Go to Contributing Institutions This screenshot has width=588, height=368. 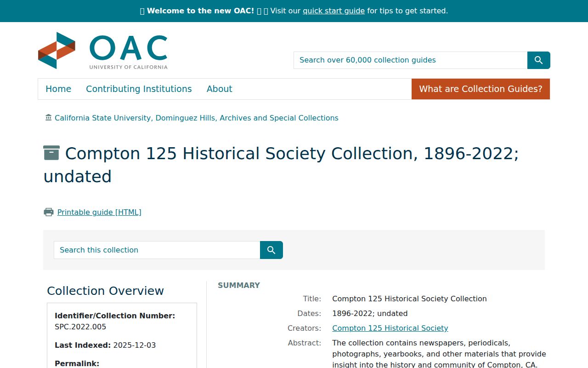[x=139, y=89]
